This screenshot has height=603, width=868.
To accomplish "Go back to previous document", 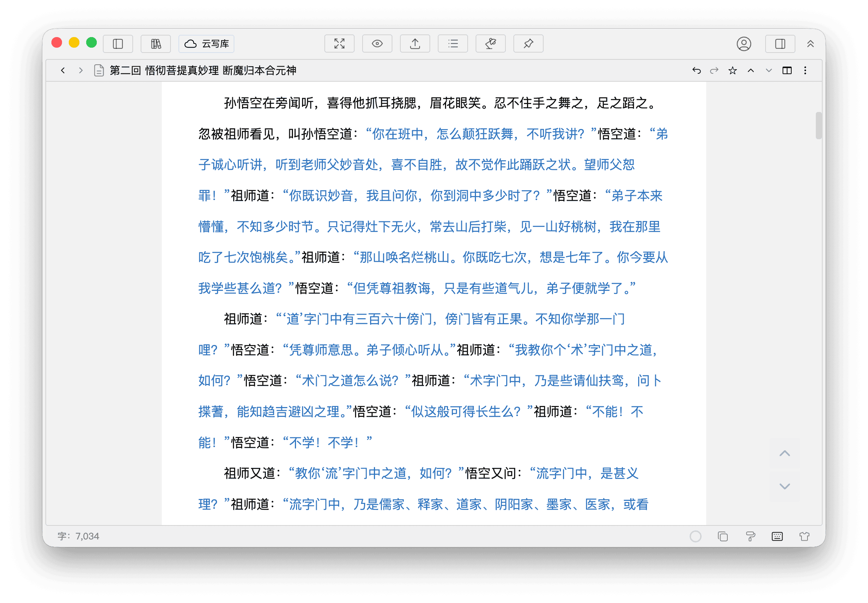I will (x=63, y=70).
